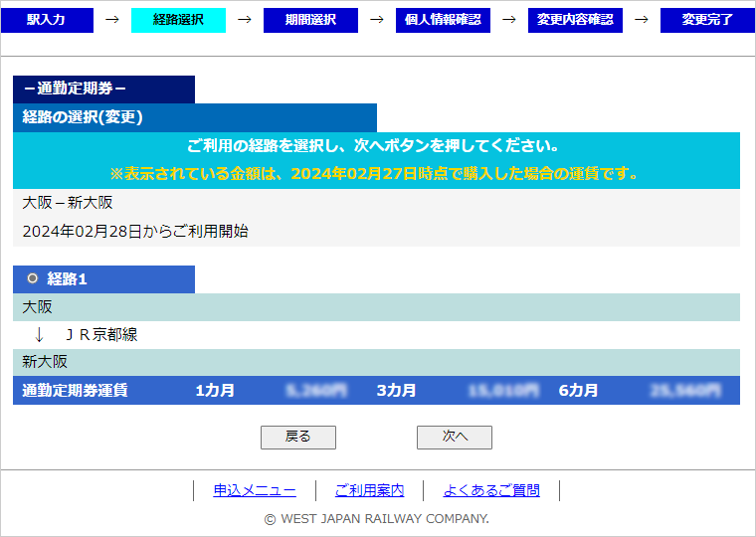Open the 申込メニュー link
Screen dimensions: 756x537
255,490
